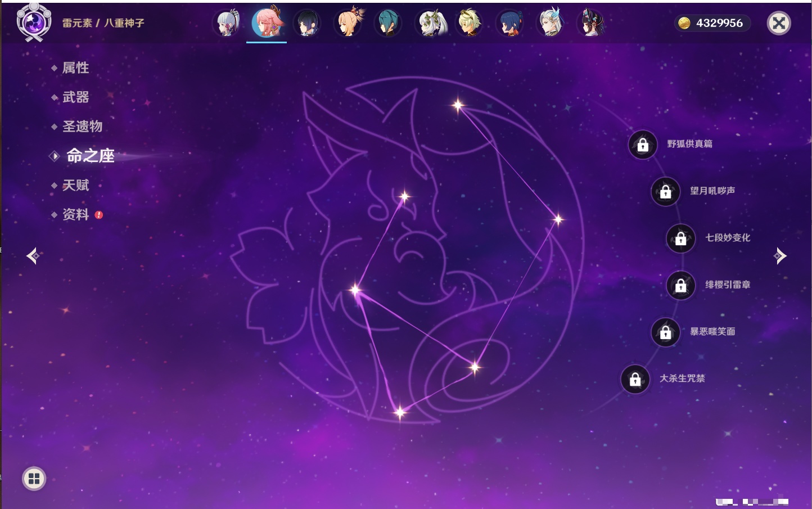This screenshot has height=509, width=812.
Task: Select the silver-haired avatar with blue feather ornament
Action: [x=551, y=23]
